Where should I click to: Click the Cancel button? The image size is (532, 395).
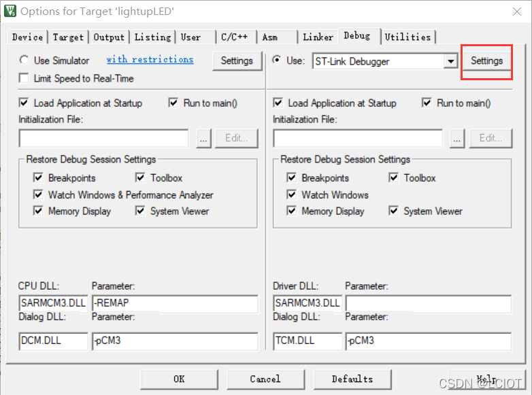pos(266,379)
